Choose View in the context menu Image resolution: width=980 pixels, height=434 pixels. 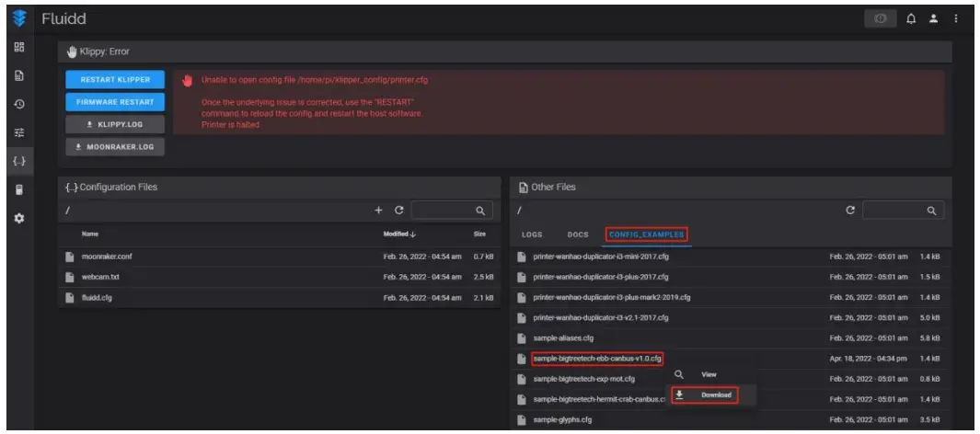click(x=709, y=374)
